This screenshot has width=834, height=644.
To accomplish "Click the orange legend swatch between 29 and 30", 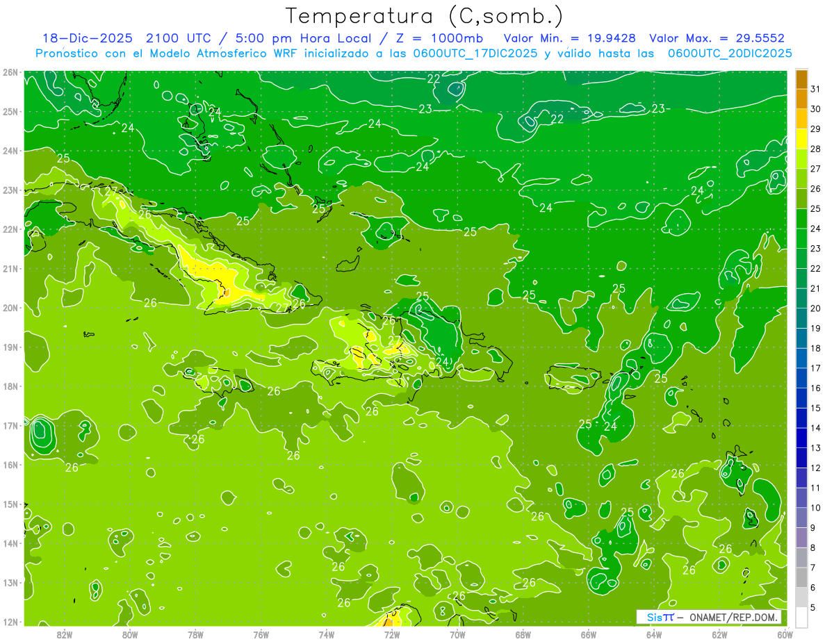I will click(x=801, y=119).
